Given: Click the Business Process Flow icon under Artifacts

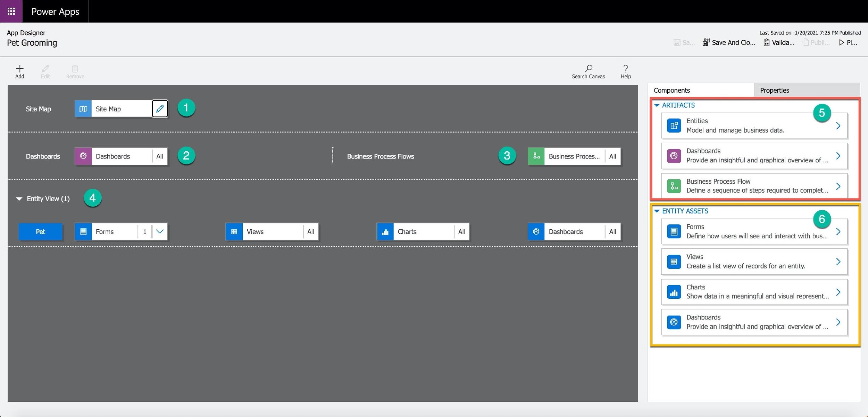Looking at the screenshot, I should point(674,186).
